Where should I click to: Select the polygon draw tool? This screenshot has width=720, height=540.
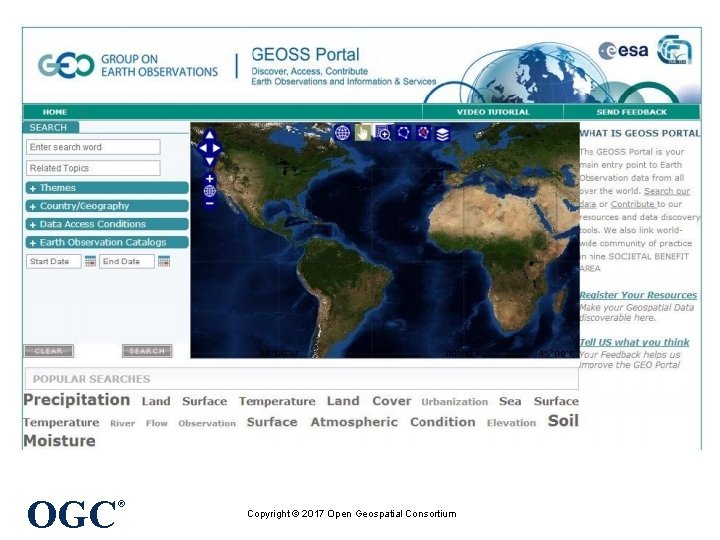[403, 133]
